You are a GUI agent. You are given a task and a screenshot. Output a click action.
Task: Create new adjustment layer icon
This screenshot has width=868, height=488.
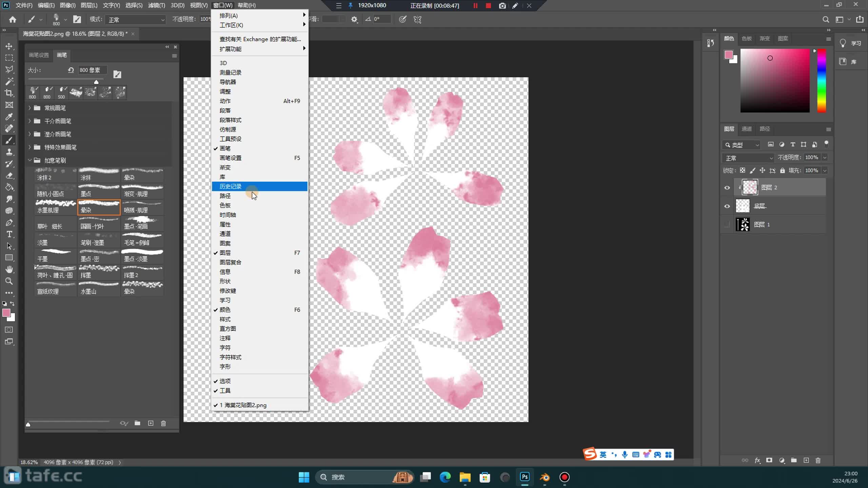click(x=782, y=460)
